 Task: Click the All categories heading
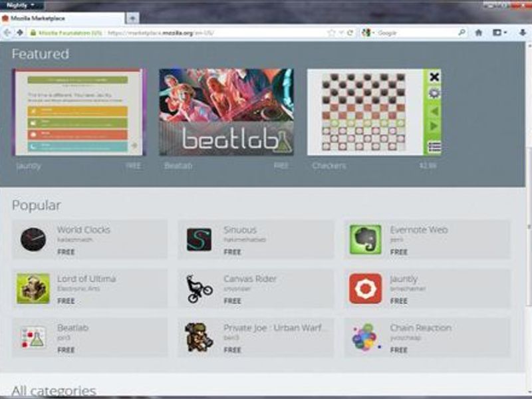point(54,391)
